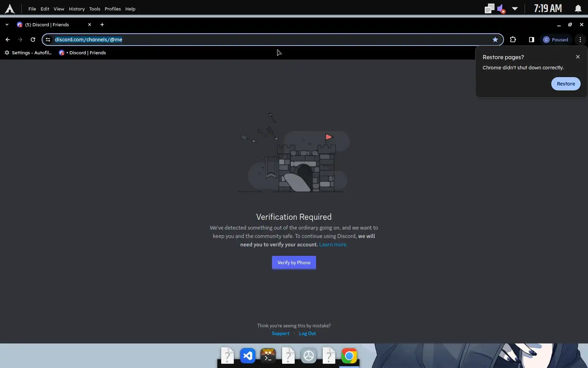Open Settings - Autofill bookmark

[x=28, y=53]
